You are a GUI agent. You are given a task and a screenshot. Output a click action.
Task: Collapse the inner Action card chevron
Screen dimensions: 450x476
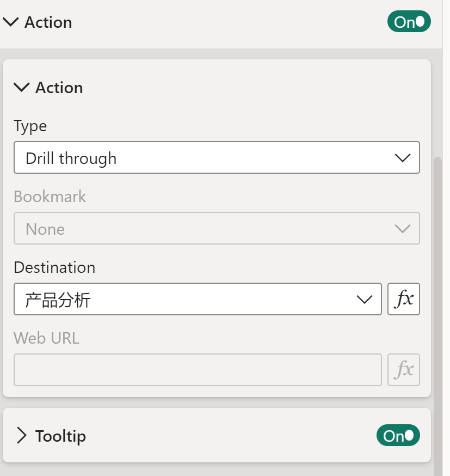coord(22,88)
